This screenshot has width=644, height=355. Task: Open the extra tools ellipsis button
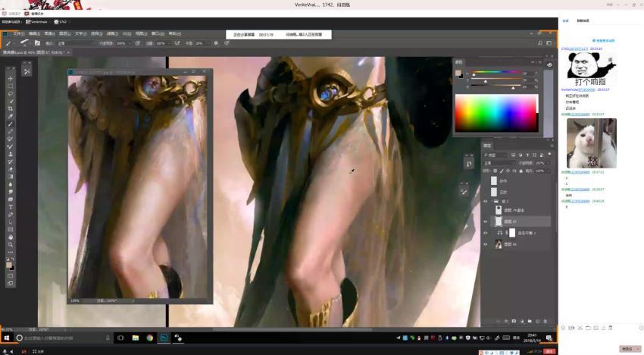tap(11, 252)
